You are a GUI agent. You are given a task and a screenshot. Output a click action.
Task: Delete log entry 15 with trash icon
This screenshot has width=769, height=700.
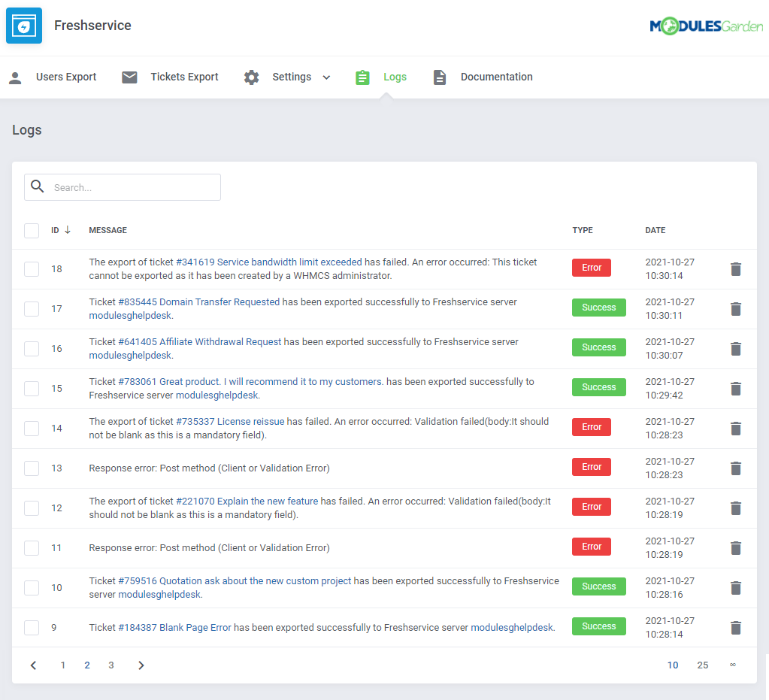pos(736,389)
